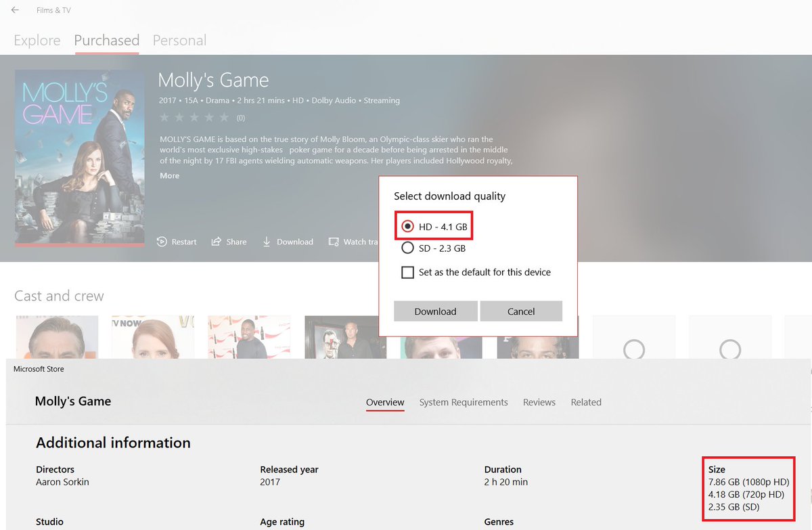Switch to the Personal tab
Screen dimensions: 812x530
pos(179,41)
